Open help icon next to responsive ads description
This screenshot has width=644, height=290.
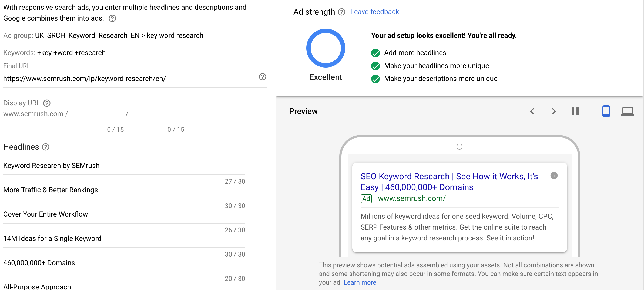pyautogui.click(x=112, y=18)
